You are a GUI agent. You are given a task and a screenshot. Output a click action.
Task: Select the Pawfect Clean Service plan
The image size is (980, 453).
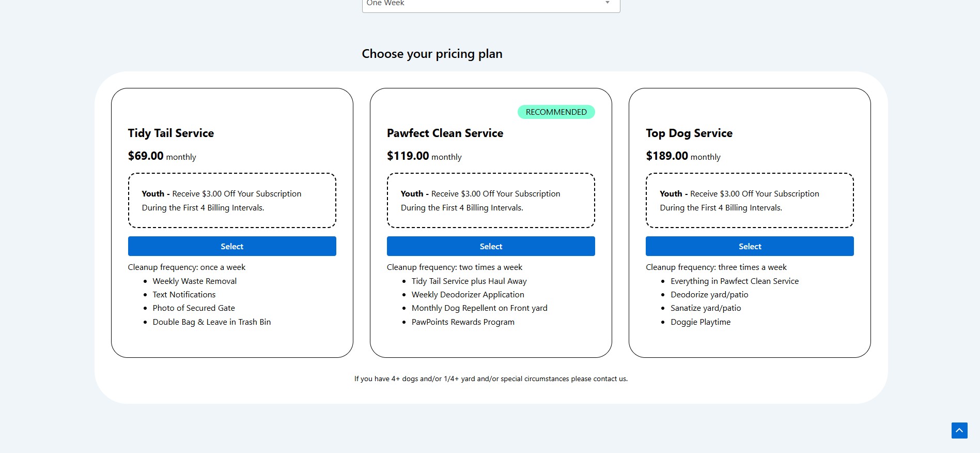491,246
